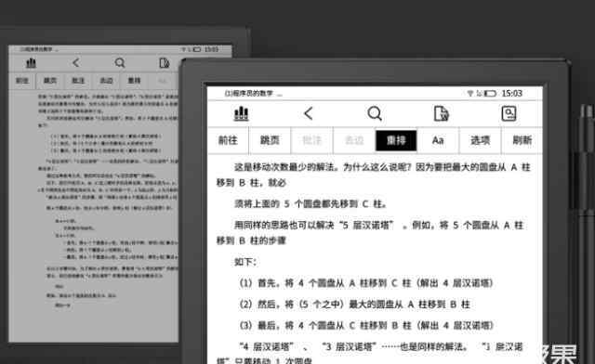The image size is (595, 364).
Task: Open the 选项 options tab
Action: pyautogui.click(x=480, y=140)
